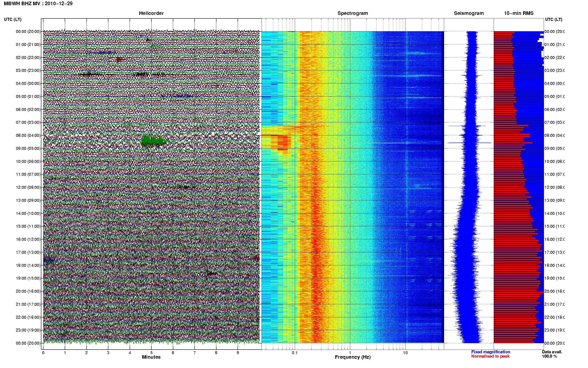Click the '18:00 (14:00)' left time label
Viewport: 588px width, 368px height.
(x=28, y=265)
